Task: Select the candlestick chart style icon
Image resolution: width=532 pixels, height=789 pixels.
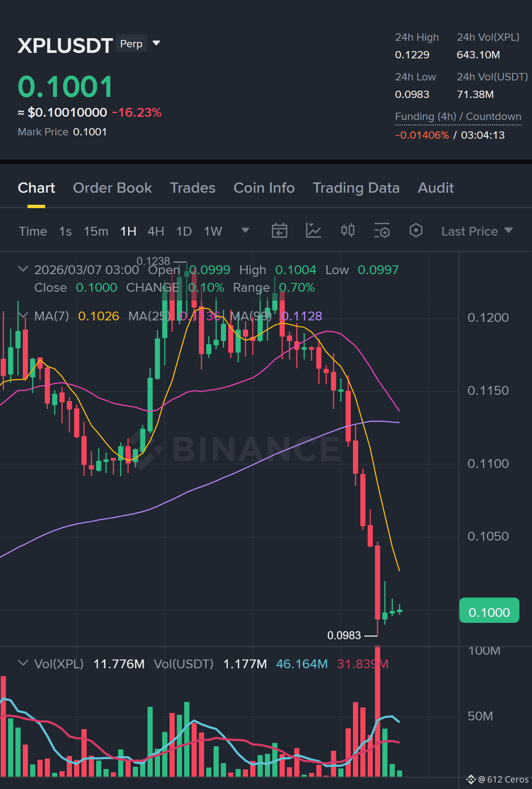Action: click(x=348, y=230)
